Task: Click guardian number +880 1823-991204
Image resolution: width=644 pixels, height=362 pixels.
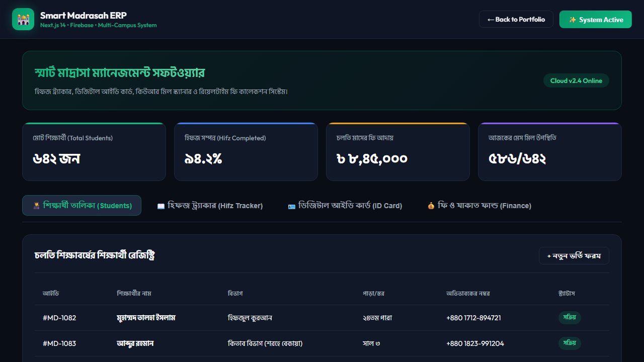Action: [x=475, y=343]
